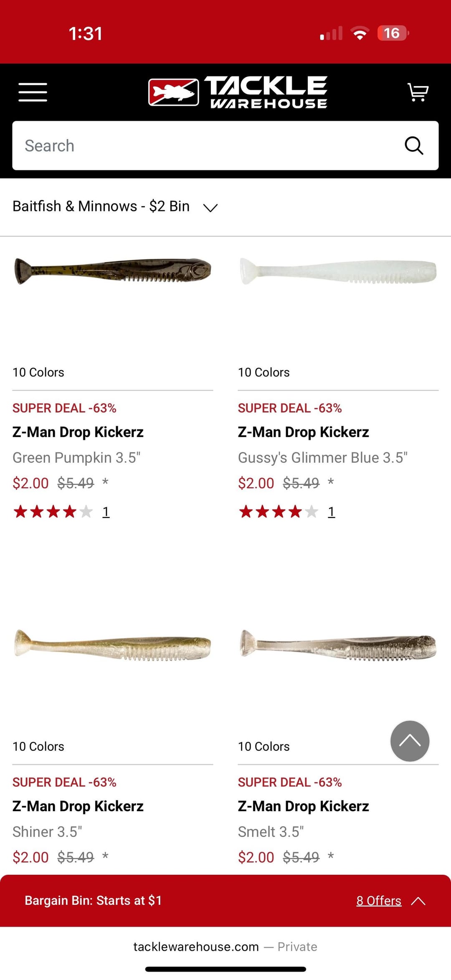Click Gussy's Glimmer Blue star rating
This screenshot has width=451, height=980.
click(279, 512)
